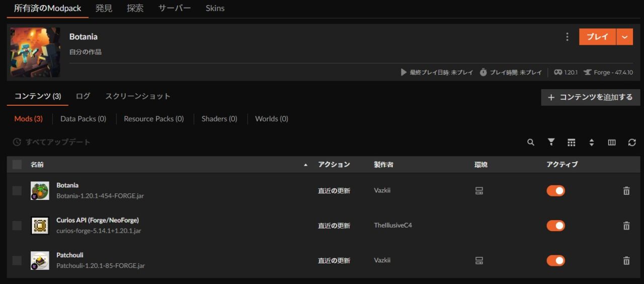Sort by the アクティブ column header
This screenshot has width=644, height=284.
562,165
